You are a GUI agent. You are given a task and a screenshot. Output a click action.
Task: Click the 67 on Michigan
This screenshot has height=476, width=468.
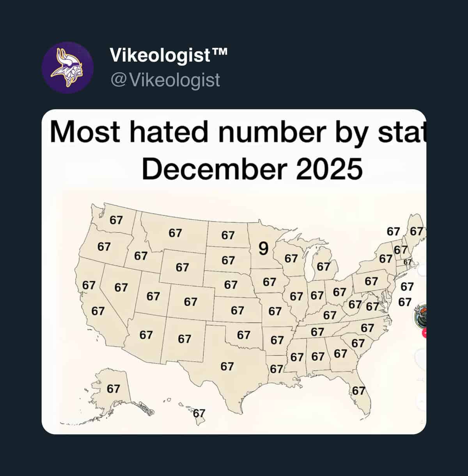pyautogui.click(x=323, y=266)
